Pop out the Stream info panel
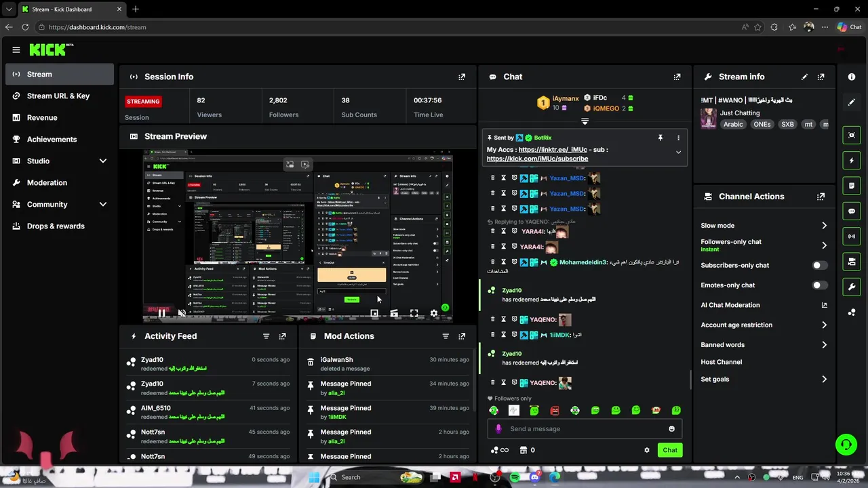Viewport: 868px width, 488px height. pyautogui.click(x=821, y=77)
